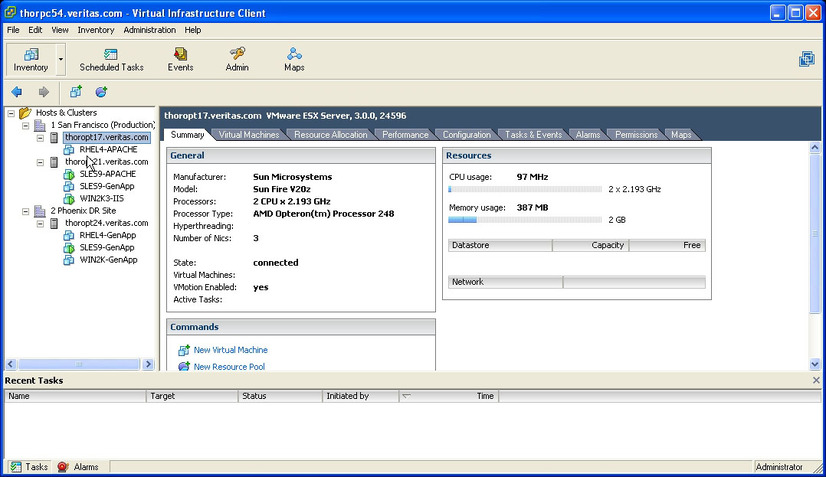Select the thoropt24 host server icon
This screenshot has width=826, height=477.
tap(54, 223)
